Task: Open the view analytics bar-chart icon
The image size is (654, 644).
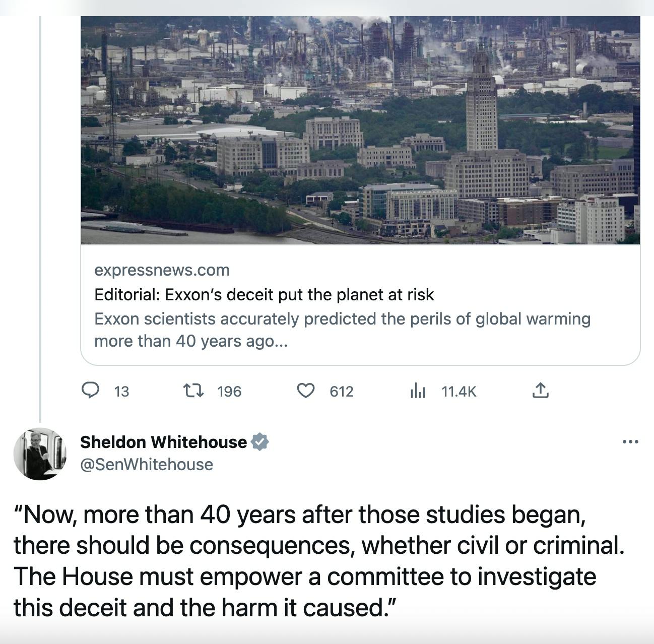Action: (x=418, y=391)
